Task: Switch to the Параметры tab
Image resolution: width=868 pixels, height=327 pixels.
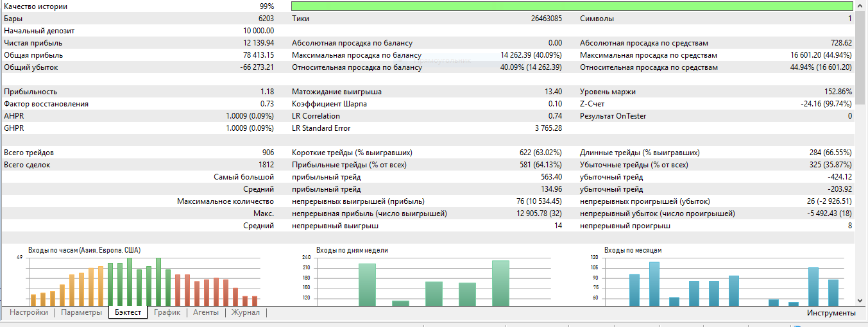Action: coord(81,313)
